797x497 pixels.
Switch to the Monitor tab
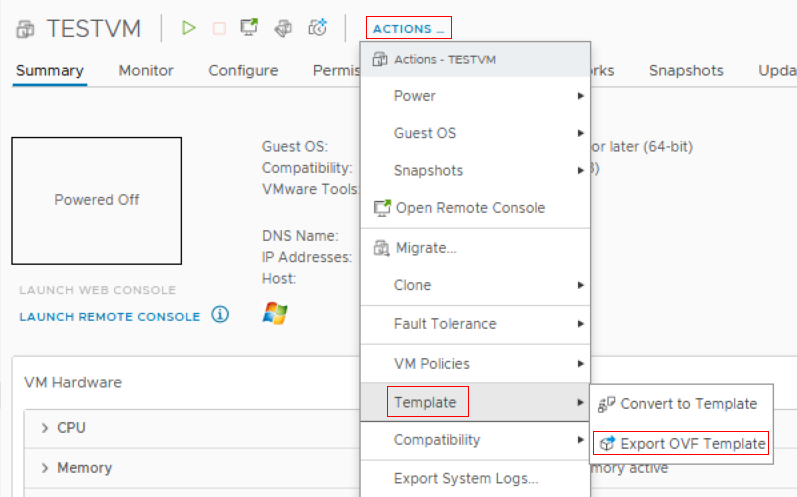[146, 71]
